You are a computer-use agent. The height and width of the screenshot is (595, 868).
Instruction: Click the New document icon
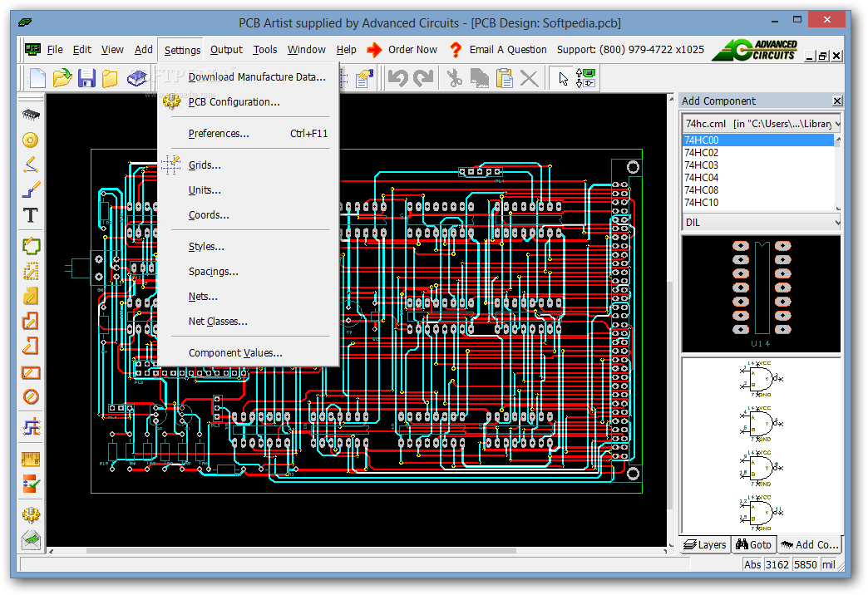[37, 78]
